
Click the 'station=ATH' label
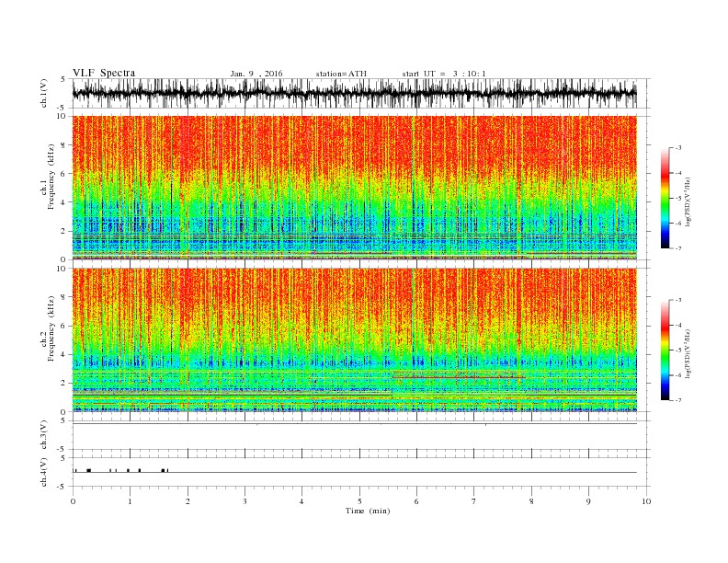(341, 74)
